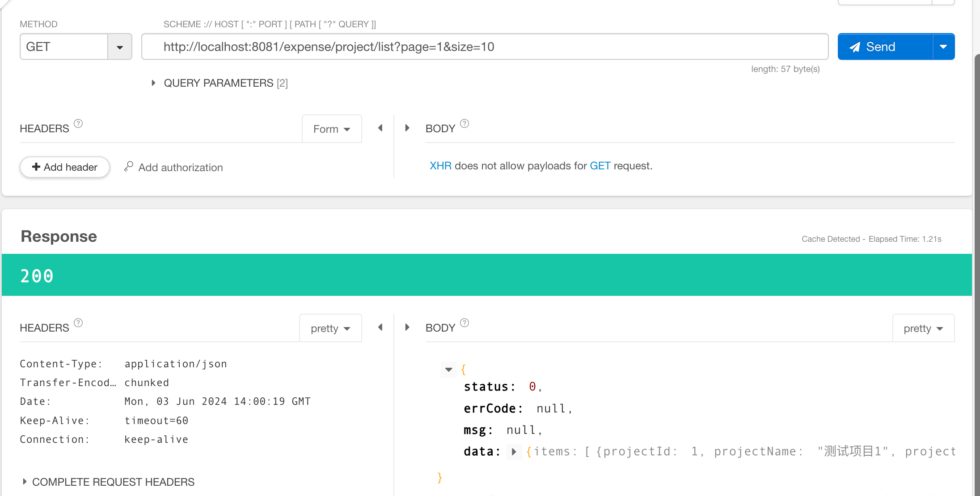Open response headers pretty format dropdown

coord(330,328)
